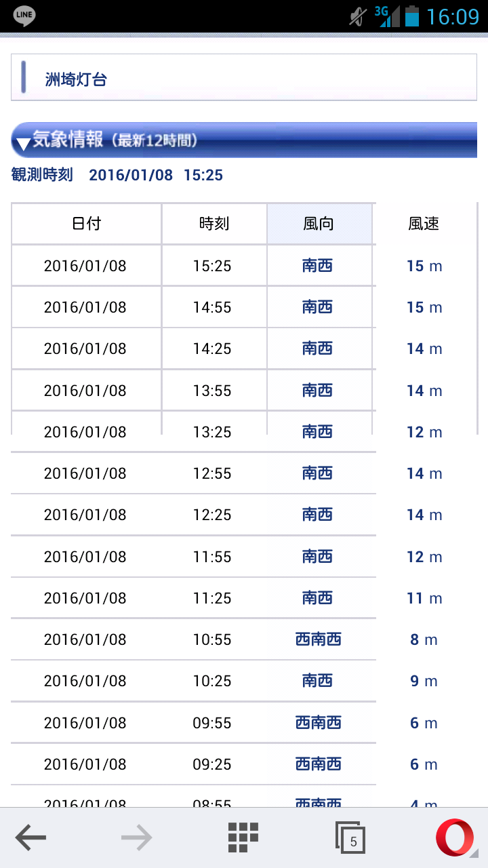This screenshot has height=868, width=488.
Task: Open the Opera menu icon
Action: [x=454, y=838]
